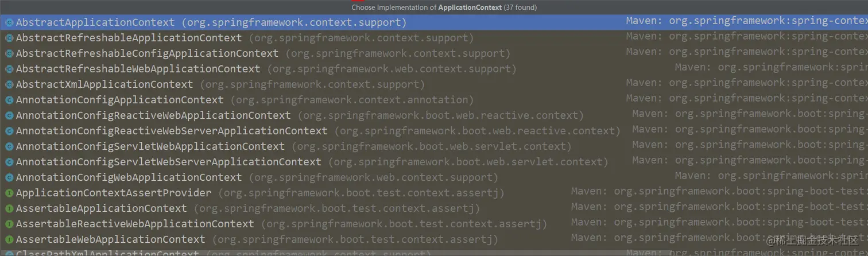Click Maven location of AnnotationConfigApplicationContext row
868x256 pixels.
746,99
